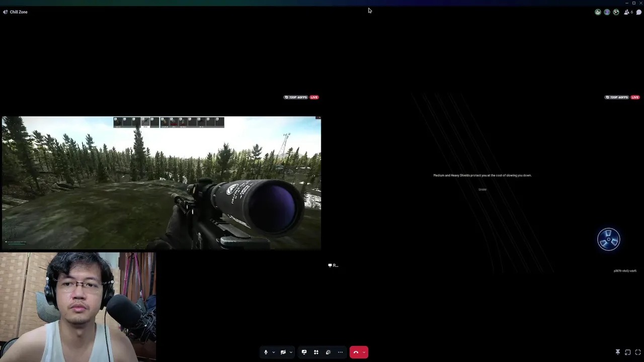Click the Chill Zone channel name
This screenshot has width=644, height=362.
tap(19, 12)
